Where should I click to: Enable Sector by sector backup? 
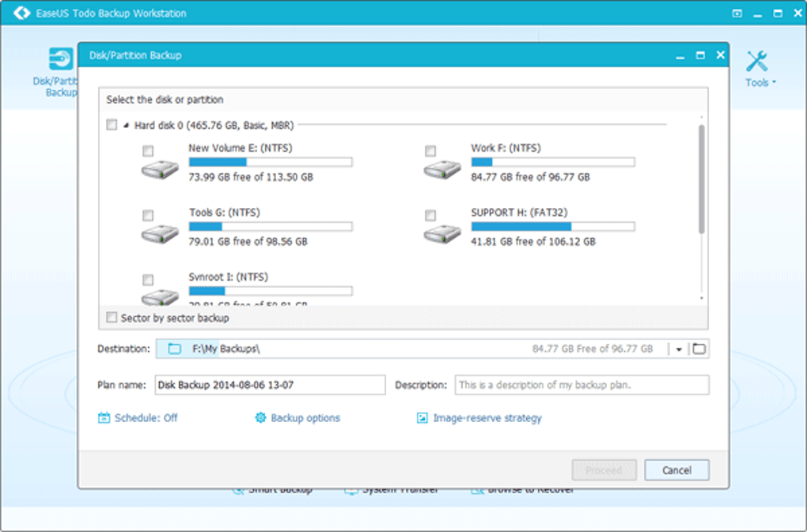(x=112, y=317)
